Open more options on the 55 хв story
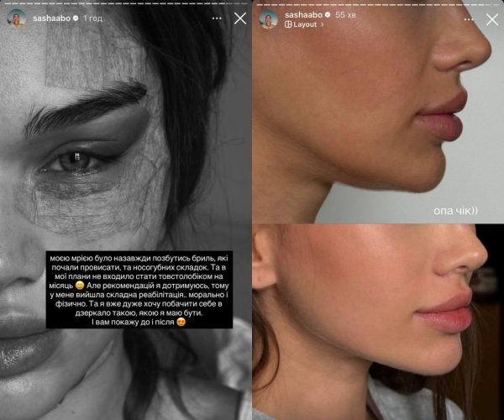This screenshot has height=420, width=504. [469, 19]
